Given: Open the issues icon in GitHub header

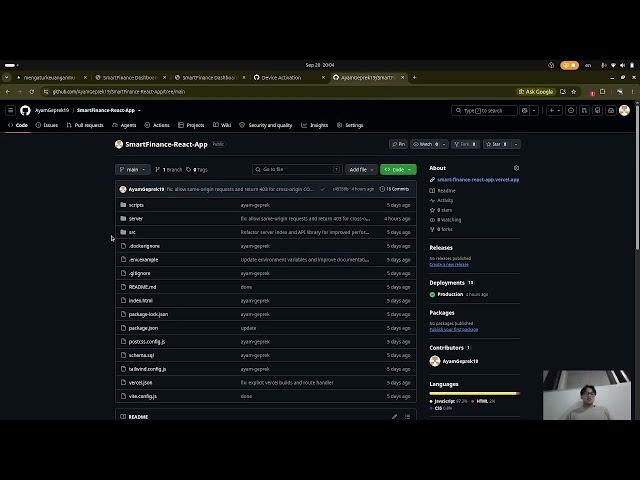Looking at the screenshot, I should coord(571,110).
